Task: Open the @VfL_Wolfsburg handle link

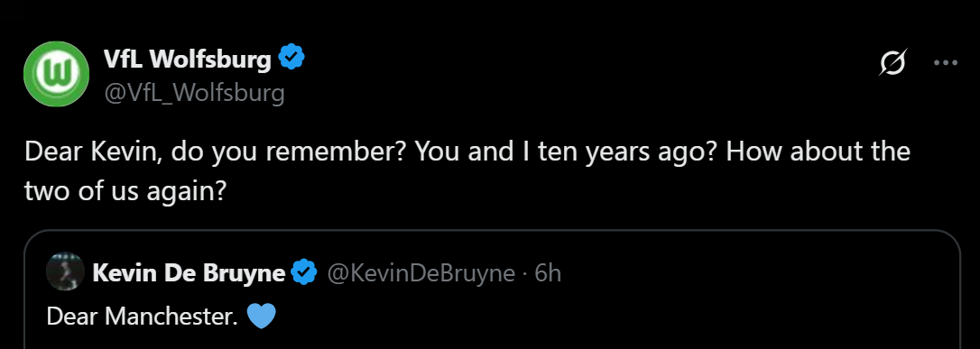Action: (194, 94)
